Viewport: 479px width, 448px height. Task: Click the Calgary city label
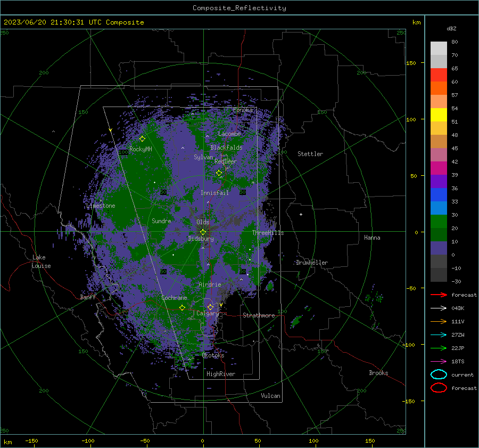click(208, 313)
